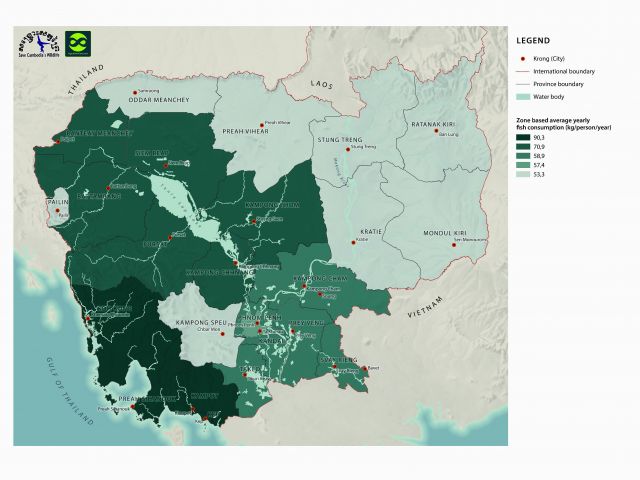Click the Stung Treng city marker dot
The width and height of the screenshot is (640, 480).
coord(348,149)
